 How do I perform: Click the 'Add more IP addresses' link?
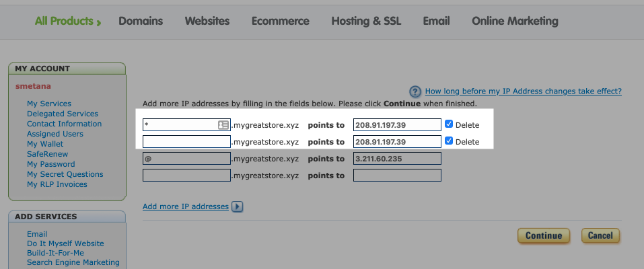tap(186, 206)
